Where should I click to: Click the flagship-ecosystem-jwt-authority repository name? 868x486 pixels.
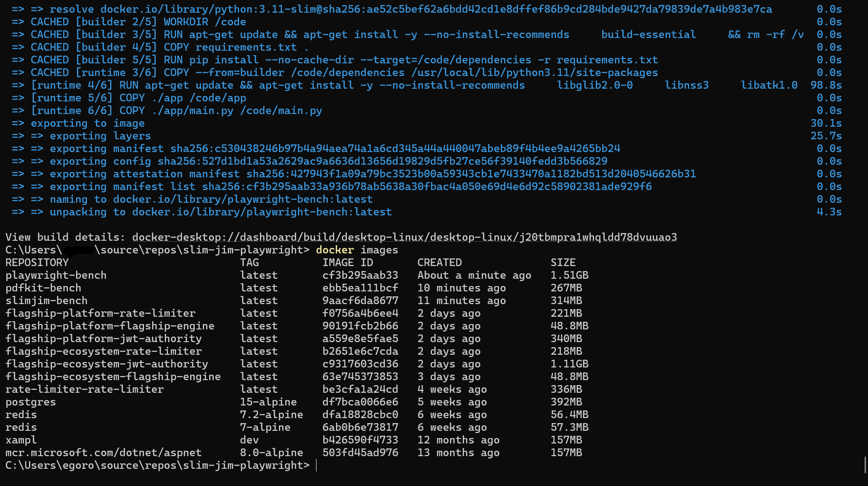tap(107, 364)
